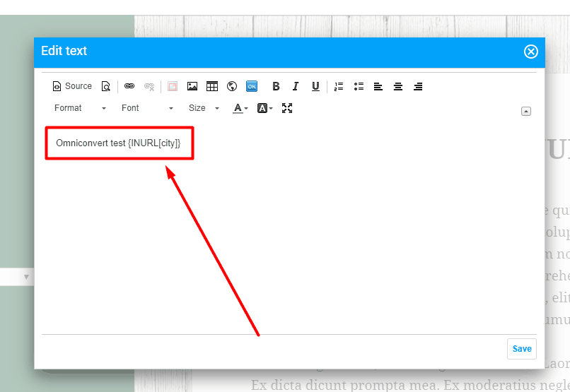This screenshot has height=392, width=570.
Task: Click inside the text 'Omniconvert test {INURL[city]}'
Action: pos(118,143)
